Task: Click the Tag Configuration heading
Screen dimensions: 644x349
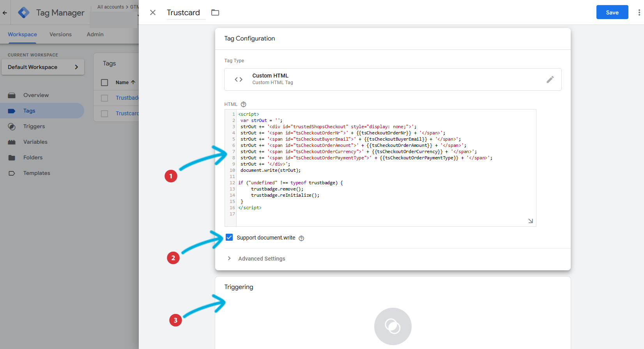Action: [249, 39]
